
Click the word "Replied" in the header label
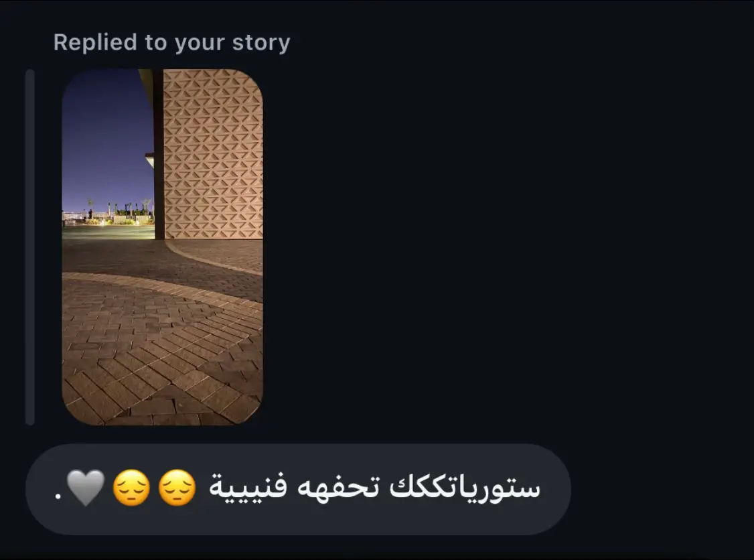[x=95, y=42]
